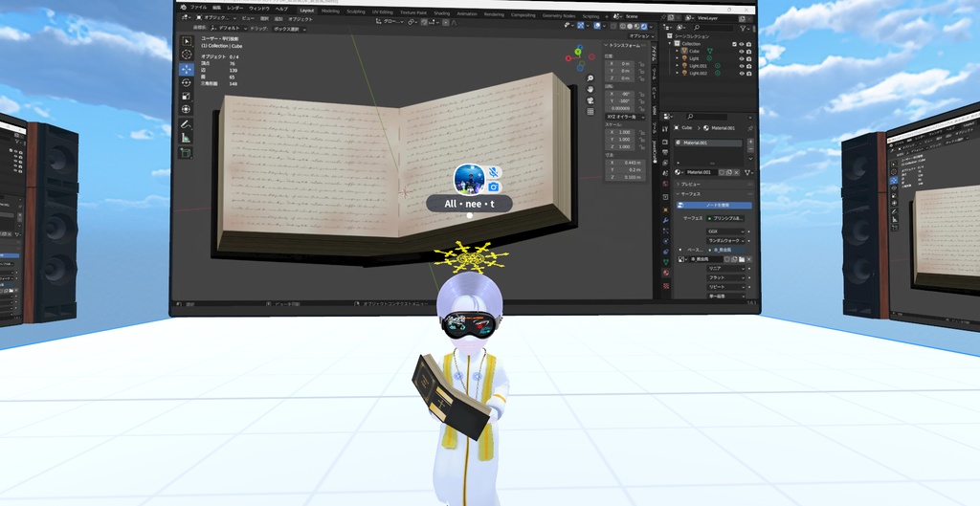Viewport: 980px width, 506px height.
Task: Open the Object Data green triangle tab
Action: coord(666,262)
